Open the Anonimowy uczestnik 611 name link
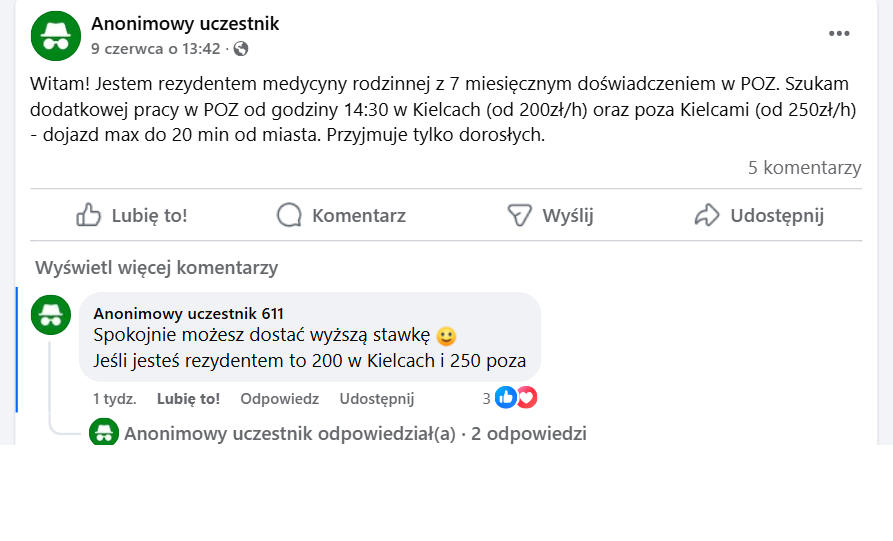This screenshot has height=541, width=893. [x=189, y=313]
